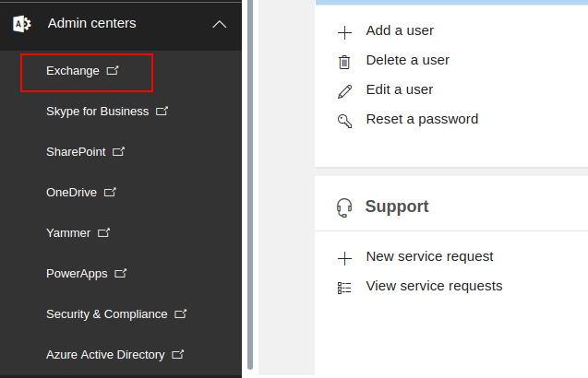The image size is (588, 378).
Task: Click the Admin centers logo icon
Action: (x=21, y=24)
